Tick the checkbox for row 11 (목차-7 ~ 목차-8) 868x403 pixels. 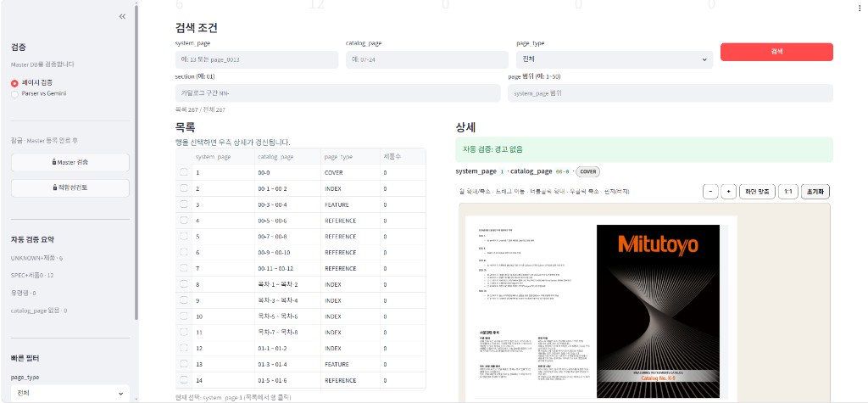[184, 333]
